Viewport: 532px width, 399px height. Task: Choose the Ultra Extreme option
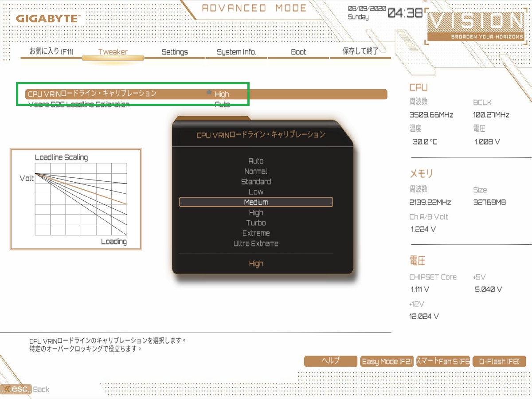(x=256, y=243)
